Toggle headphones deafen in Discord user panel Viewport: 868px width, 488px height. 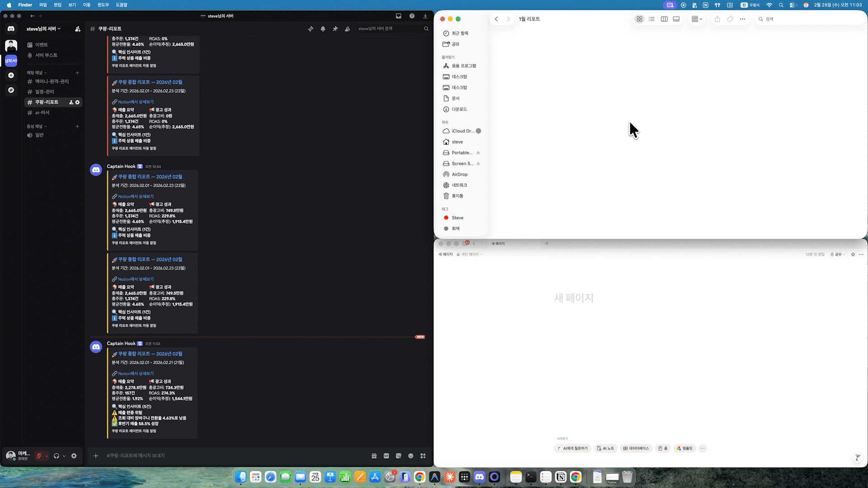point(57,456)
